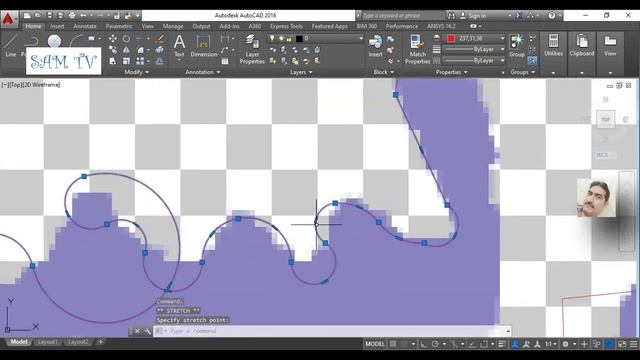Open the Help question mark icon
The height and width of the screenshot is (360, 640).
pyautogui.click(x=551, y=16)
